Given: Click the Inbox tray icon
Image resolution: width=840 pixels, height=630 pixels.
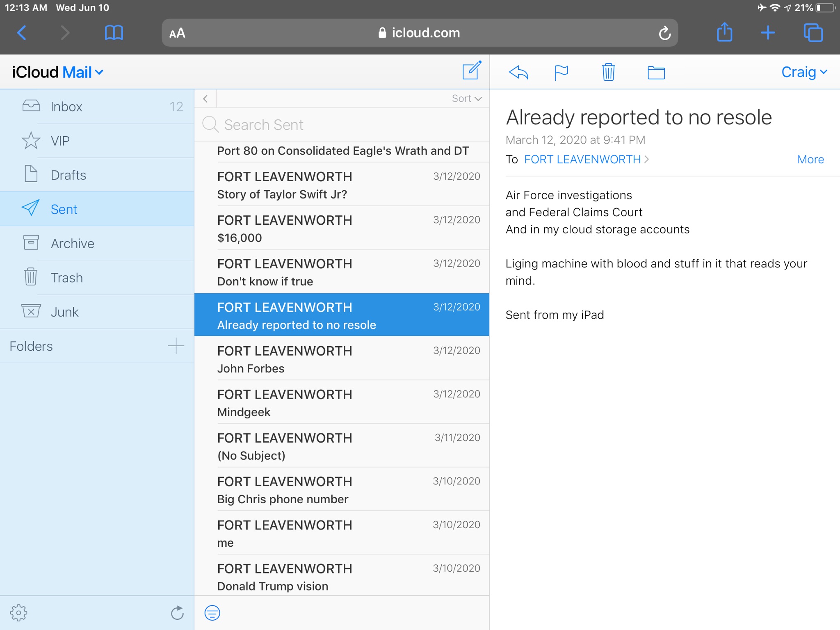Looking at the screenshot, I should 31,106.
